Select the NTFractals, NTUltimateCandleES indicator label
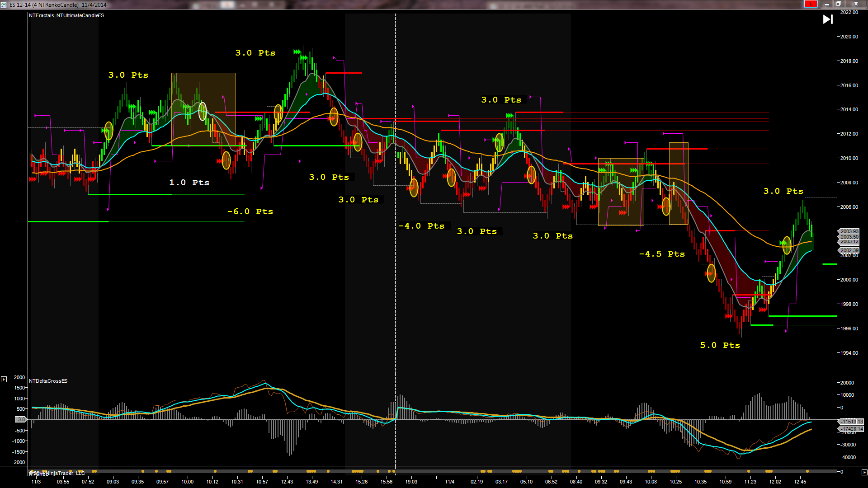Viewport: 868px width, 488px height. (66, 15)
